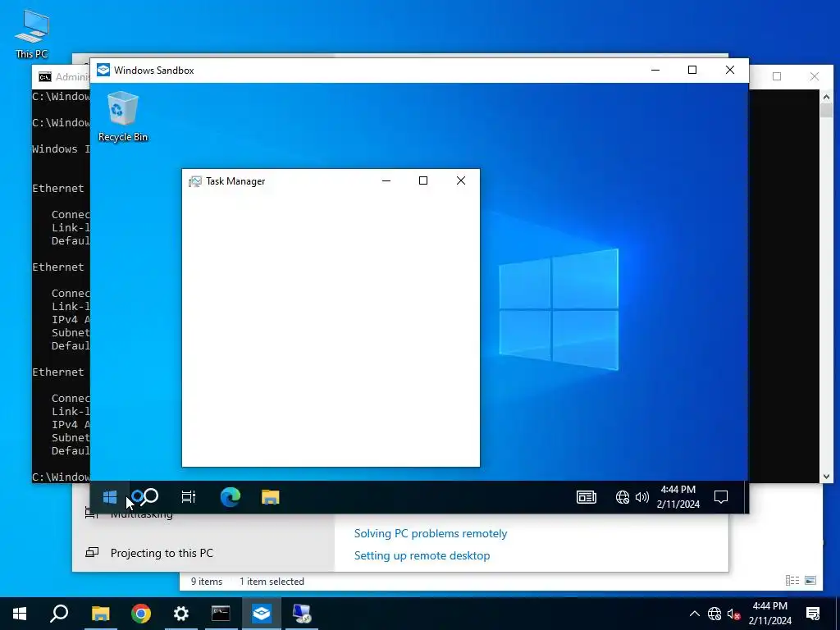
Task: Click the Task Manager title bar icon
Action: point(195,181)
